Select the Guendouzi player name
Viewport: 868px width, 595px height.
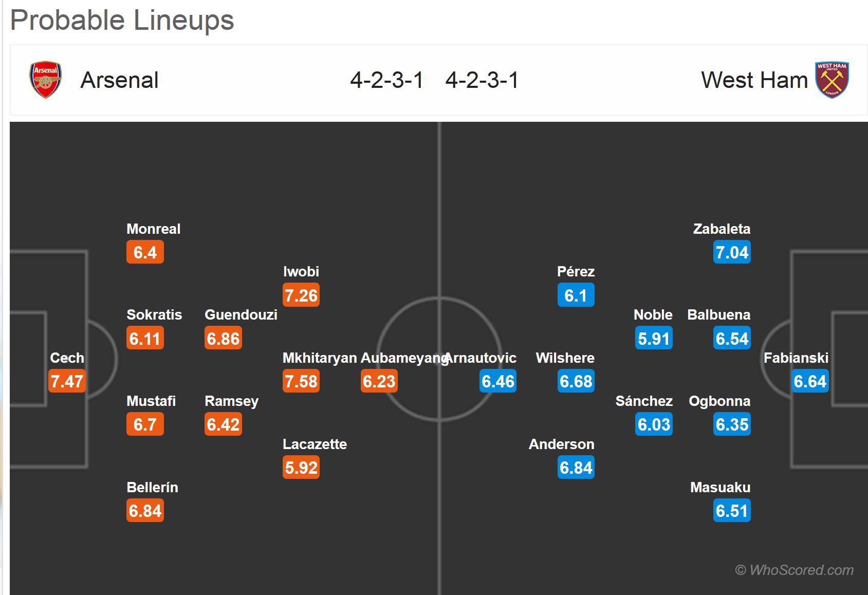241,315
